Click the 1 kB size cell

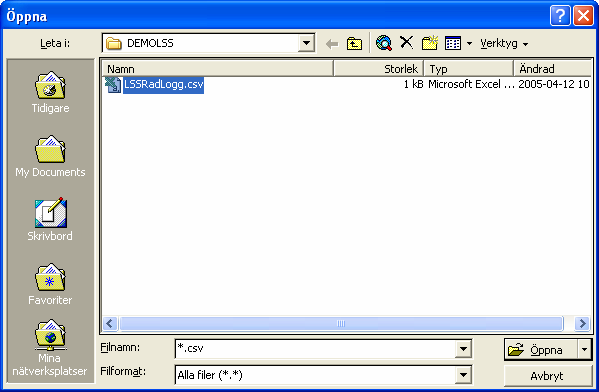tap(413, 84)
